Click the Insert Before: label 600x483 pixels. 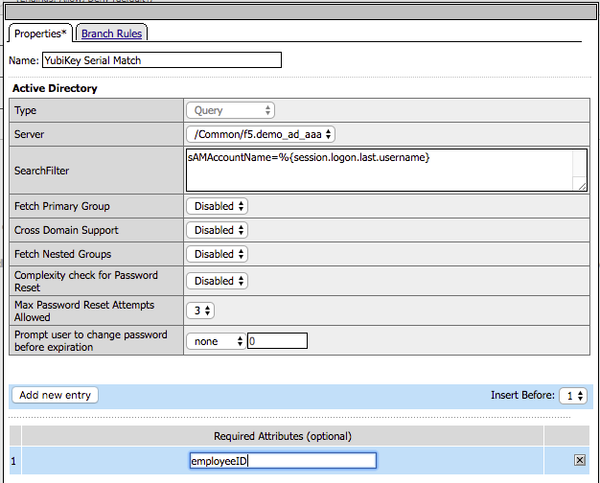click(523, 395)
